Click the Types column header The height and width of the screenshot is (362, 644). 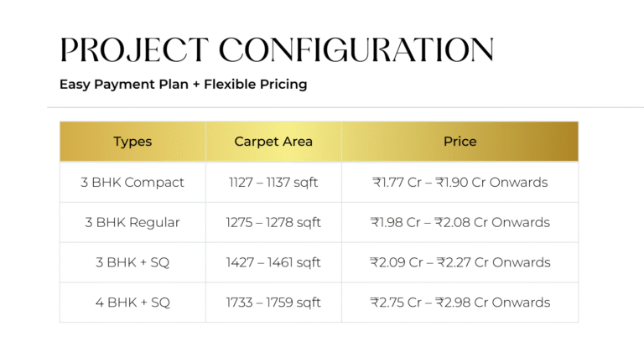pyautogui.click(x=132, y=142)
